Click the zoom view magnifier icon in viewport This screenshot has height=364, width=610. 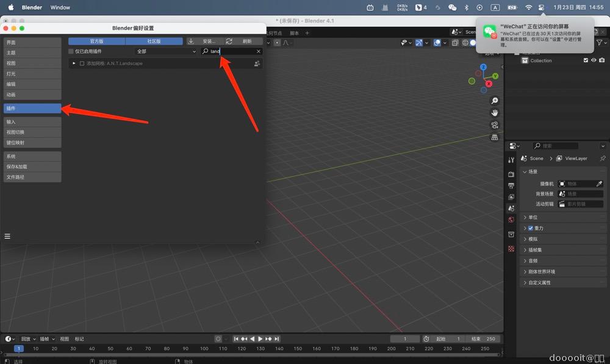coord(495,101)
